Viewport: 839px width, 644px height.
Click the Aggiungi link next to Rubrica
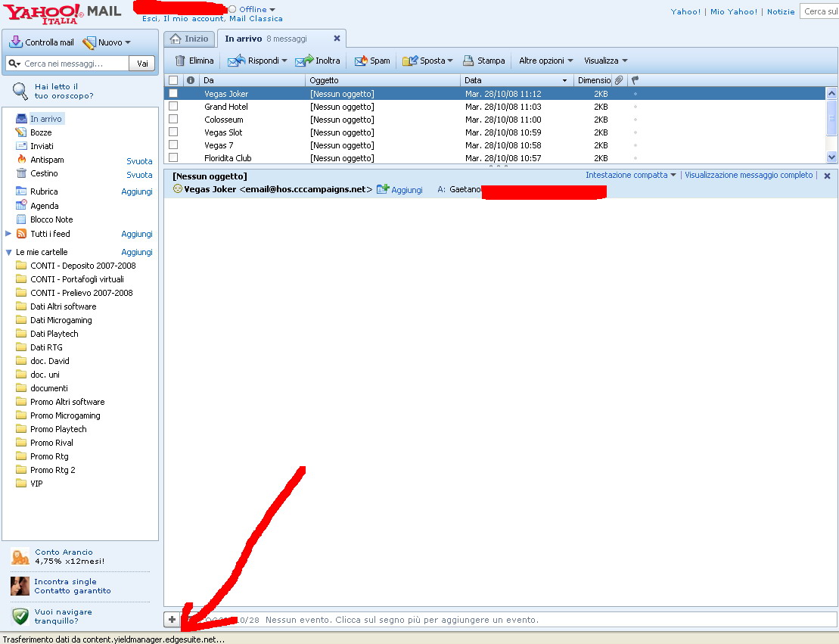click(x=137, y=191)
